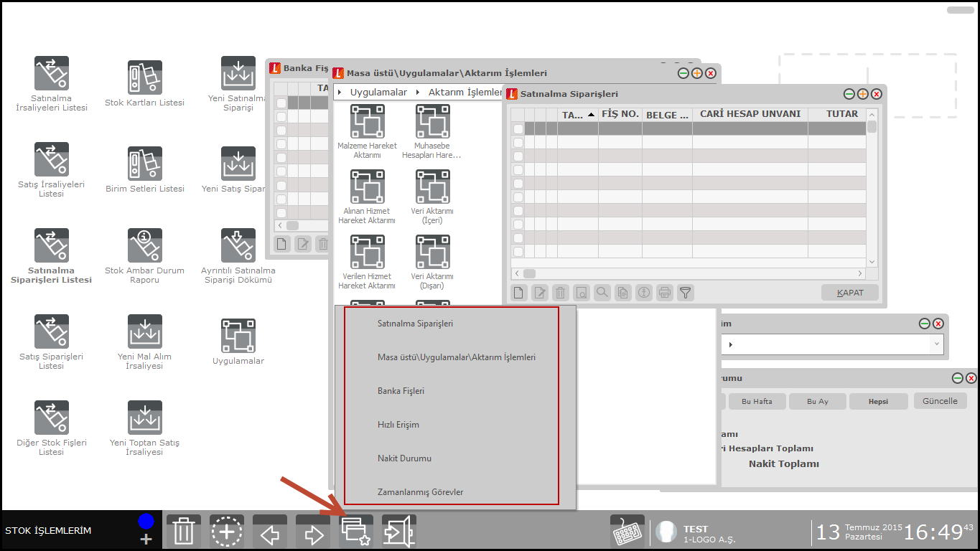Select Nakit Durumu in window list popup
980x551 pixels.
404,458
